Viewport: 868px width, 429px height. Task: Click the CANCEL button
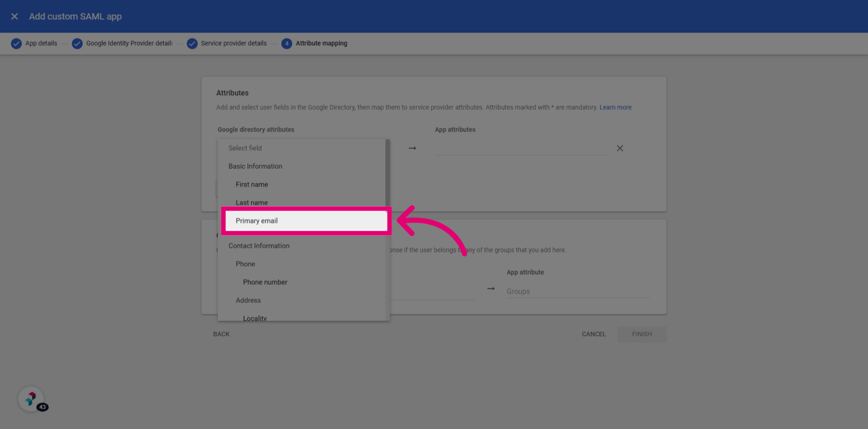[x=594, y=334]
